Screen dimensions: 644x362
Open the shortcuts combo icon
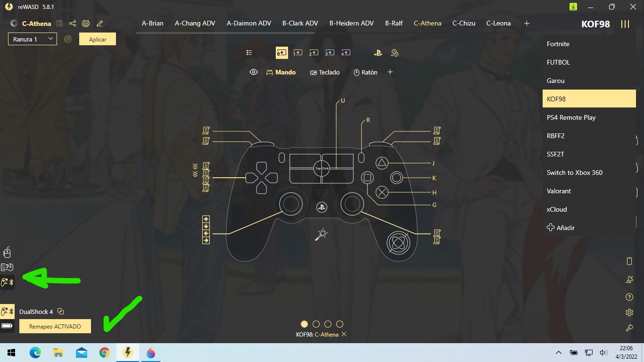[x=395, y=53]
